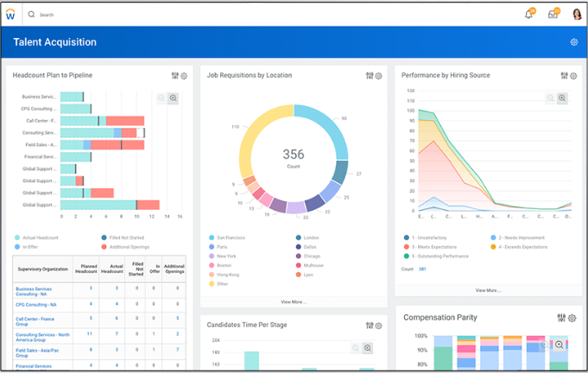Click the Workday logo home icon
This screenshot has width=588, height=373.
coord(11,15)
